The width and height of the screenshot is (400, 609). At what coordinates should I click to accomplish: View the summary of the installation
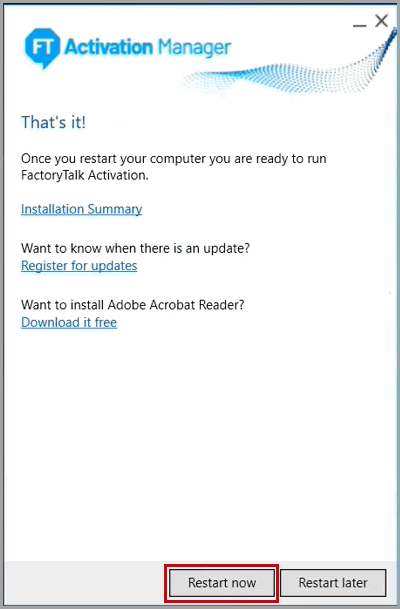[82, 209]
